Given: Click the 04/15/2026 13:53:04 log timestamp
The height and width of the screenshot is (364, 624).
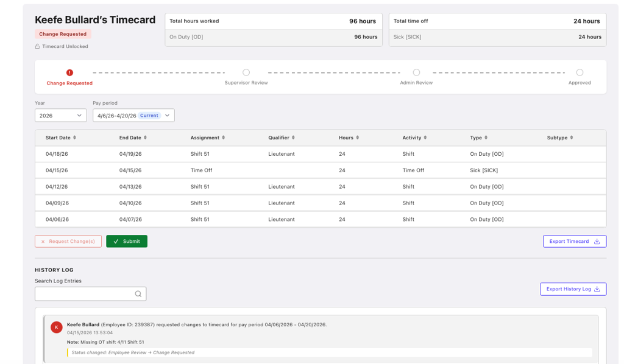Looking at the screenshot, I should click(90, 332).
